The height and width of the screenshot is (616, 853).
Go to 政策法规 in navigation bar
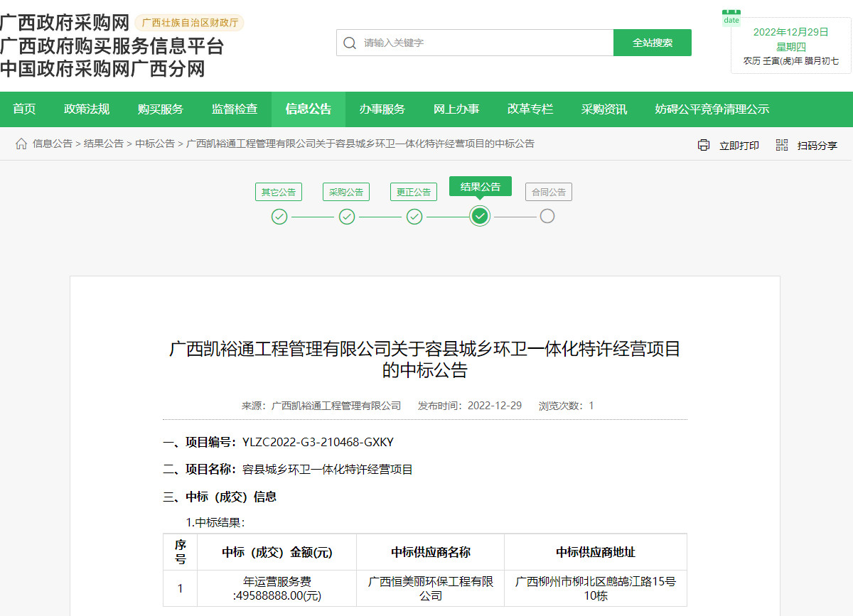87,109
